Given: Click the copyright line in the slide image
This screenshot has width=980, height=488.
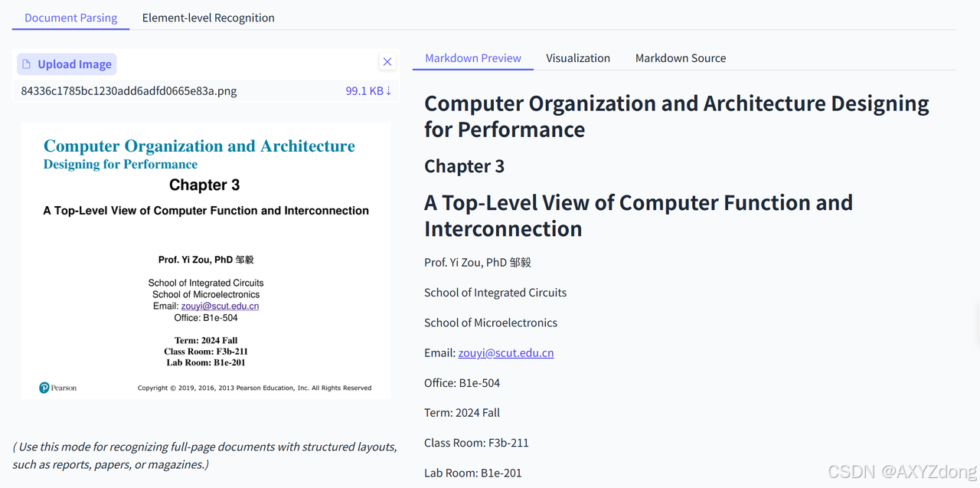Looking at the screenshot, I should click(x=254, y=388).
